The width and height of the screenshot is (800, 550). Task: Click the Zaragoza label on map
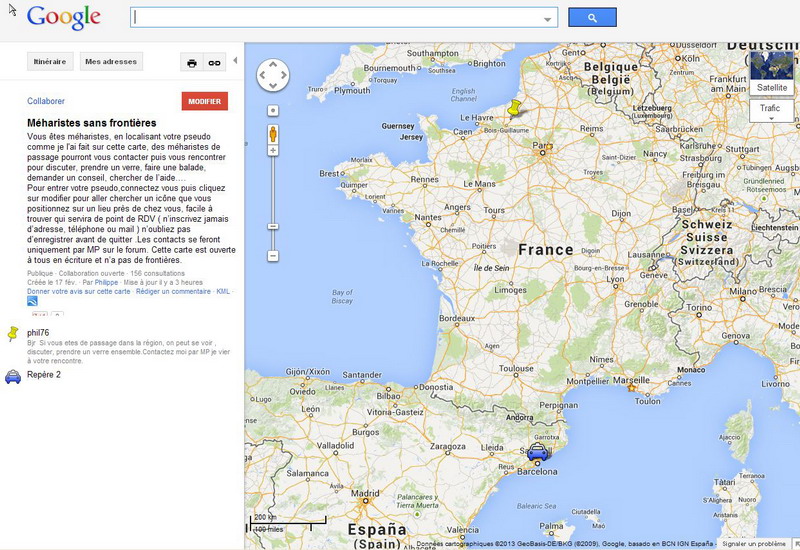click(x=447, y=446)
